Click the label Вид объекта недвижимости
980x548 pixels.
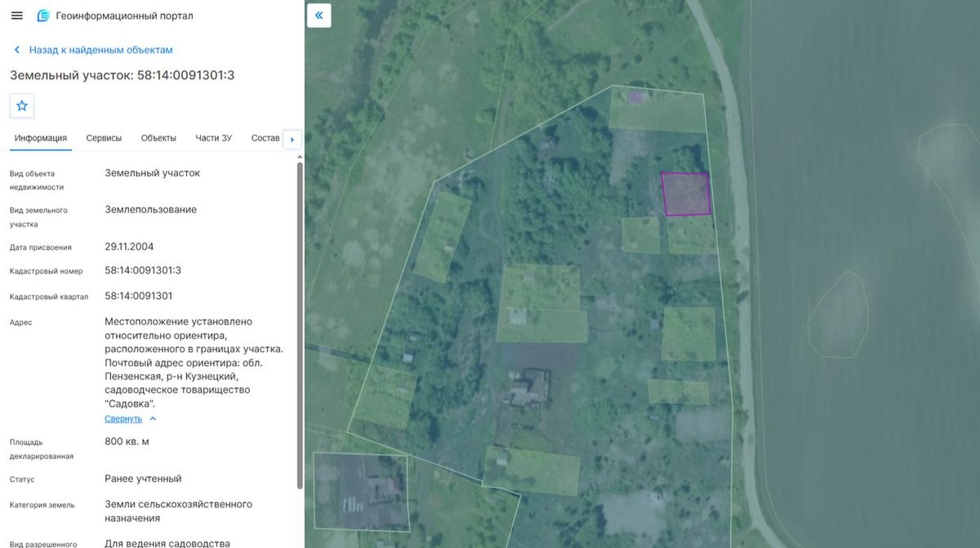coord(37,180)
